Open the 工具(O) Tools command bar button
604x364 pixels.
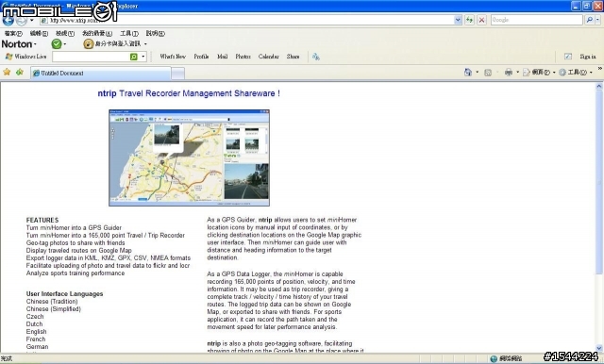575,73
